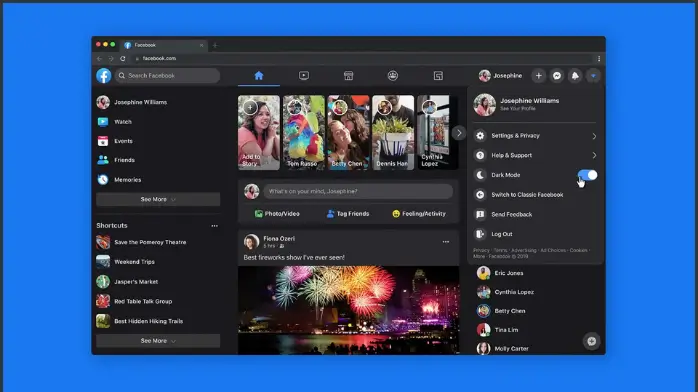Click the Create plus button
The height and width of the screenshot is (392, 698).
pyautogui.click(x=539, y=76)
